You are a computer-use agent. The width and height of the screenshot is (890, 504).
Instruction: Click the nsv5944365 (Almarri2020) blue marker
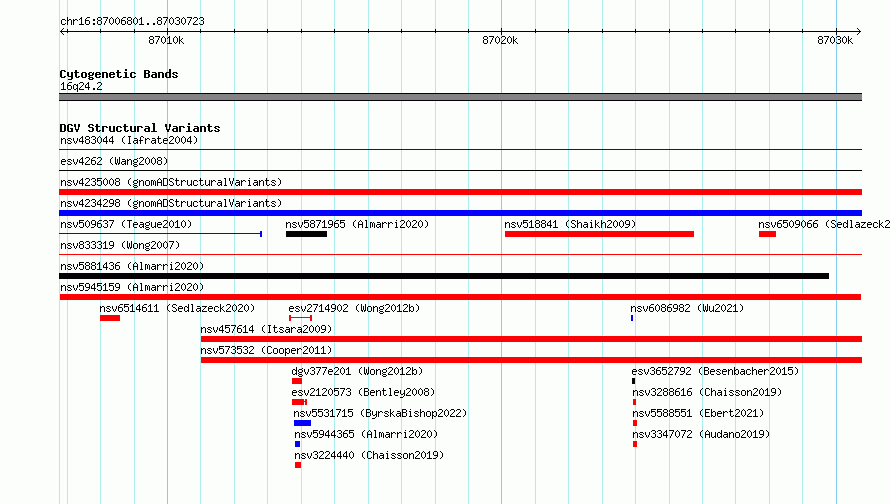[297, 444]
